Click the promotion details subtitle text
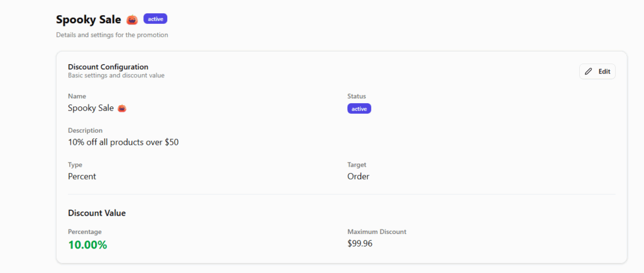Image resolution: width=644 pixels, height=273 pixels. click(112, 35)
